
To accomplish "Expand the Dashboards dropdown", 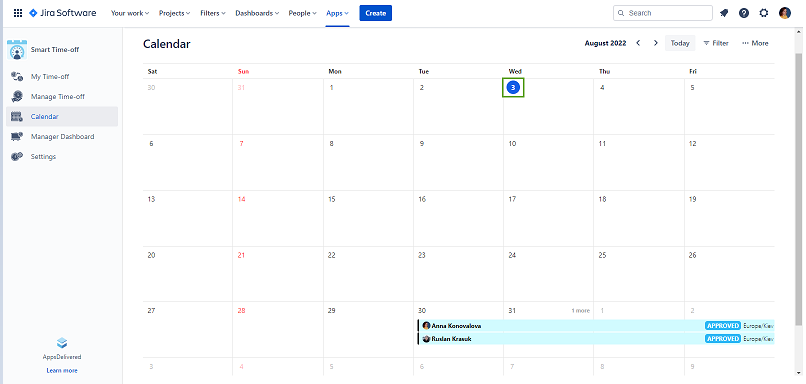I will pos(257,13).
